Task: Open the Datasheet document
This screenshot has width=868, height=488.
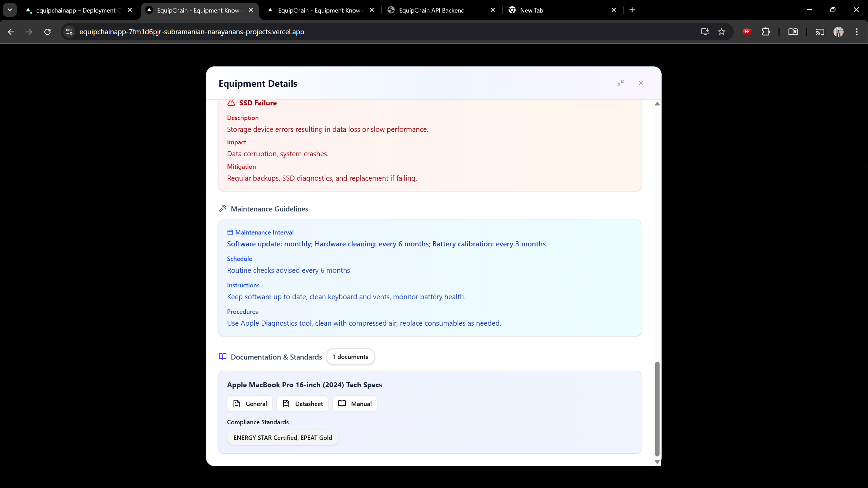Action: tap(302, 404)
